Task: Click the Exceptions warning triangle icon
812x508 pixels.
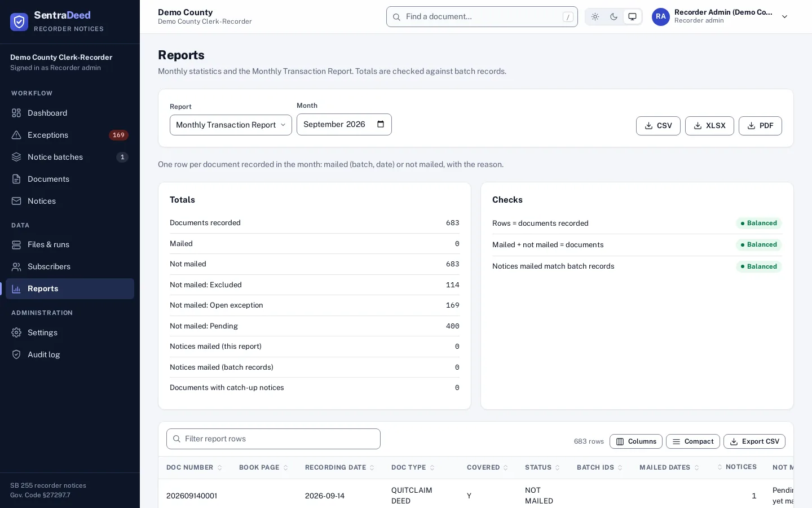Action: [x=16, y=135]
